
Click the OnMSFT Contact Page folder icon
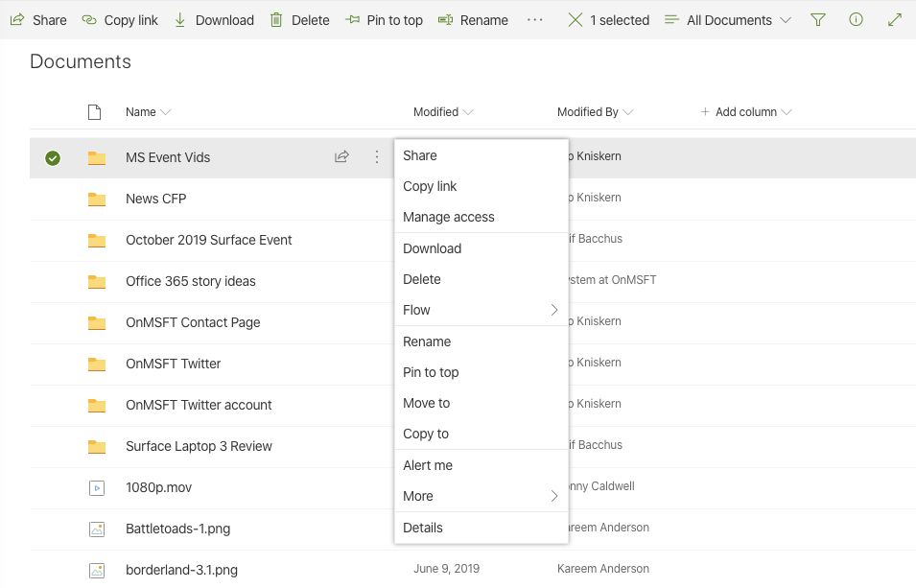[x=97, y=322]
